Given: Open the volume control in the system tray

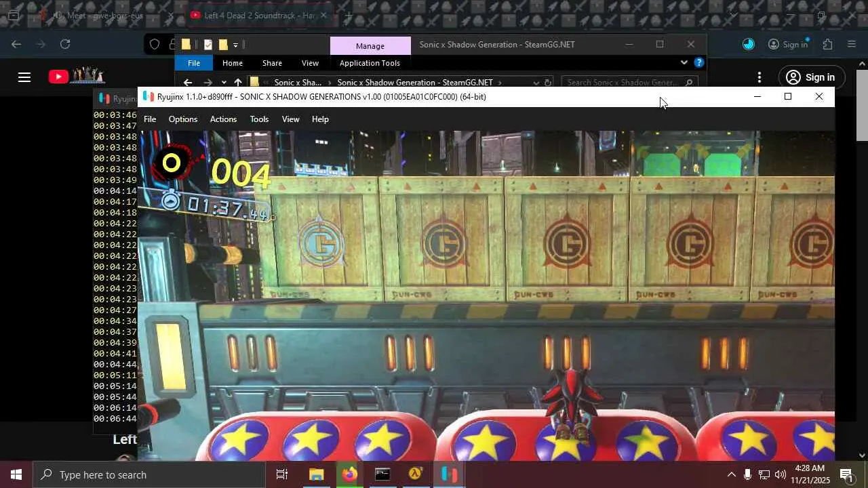Looking at the screenshot, I should 781,474.
